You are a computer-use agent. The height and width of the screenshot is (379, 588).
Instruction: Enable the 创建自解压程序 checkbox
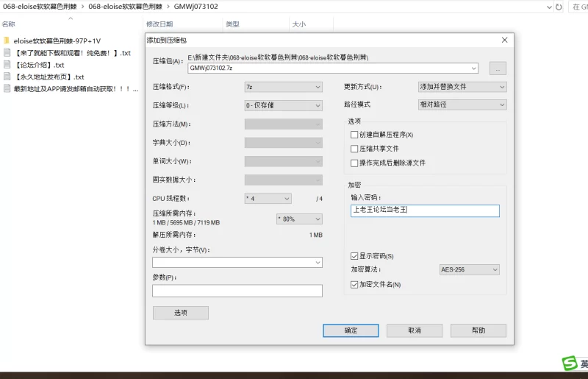[x=355, y=135]
